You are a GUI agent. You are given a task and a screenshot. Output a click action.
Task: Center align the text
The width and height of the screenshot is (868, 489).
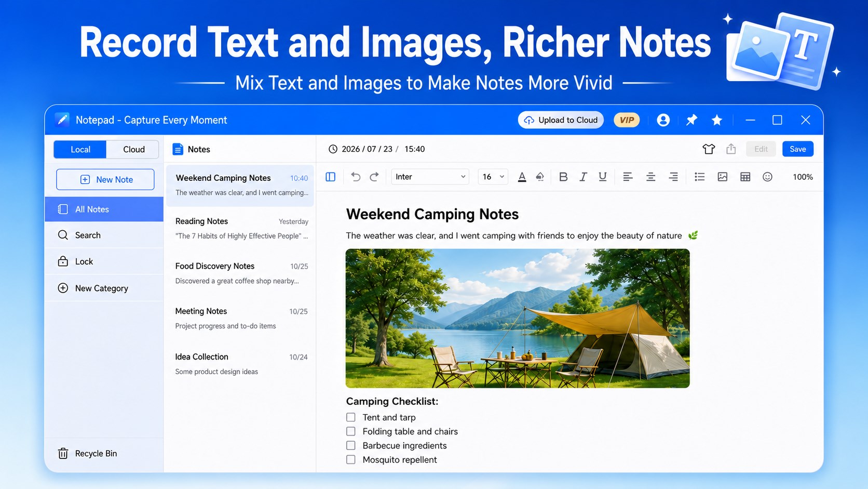pos(650,177)
